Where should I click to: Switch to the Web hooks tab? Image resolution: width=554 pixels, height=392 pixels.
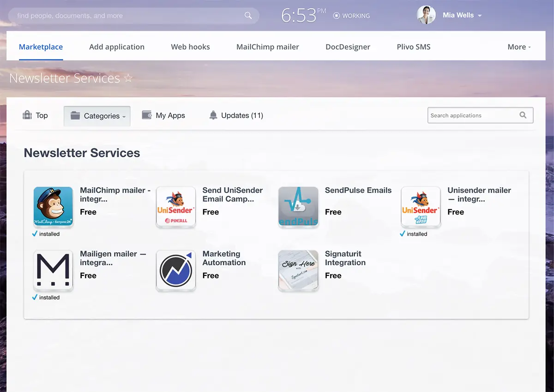[x=190, y=47]
